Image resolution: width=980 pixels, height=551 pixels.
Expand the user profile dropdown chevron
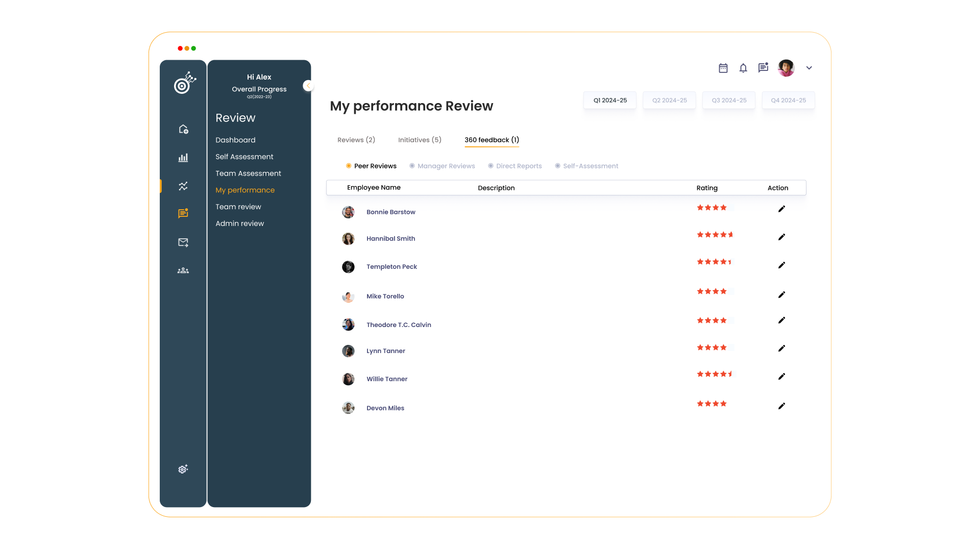(x=809, y=68)
